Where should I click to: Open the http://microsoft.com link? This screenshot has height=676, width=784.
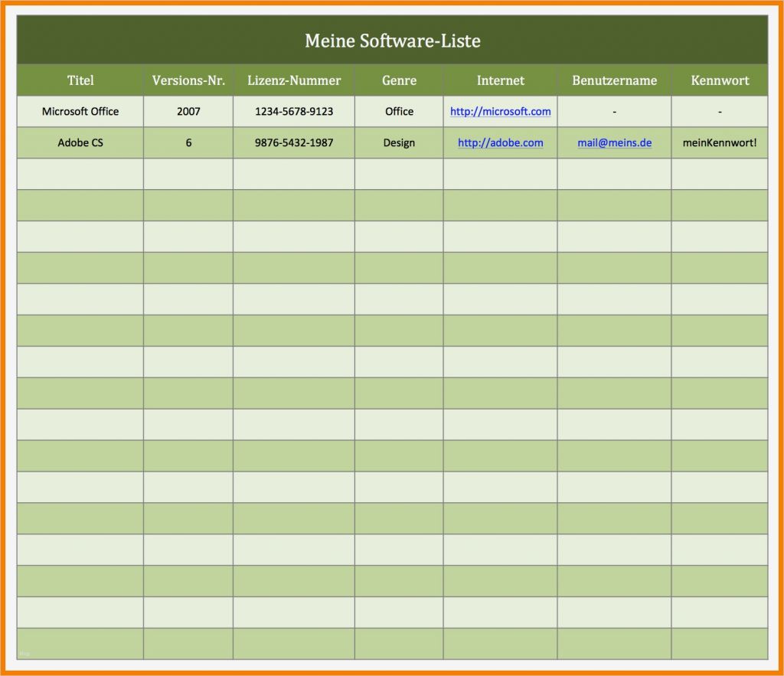click(x=500, y=112)
